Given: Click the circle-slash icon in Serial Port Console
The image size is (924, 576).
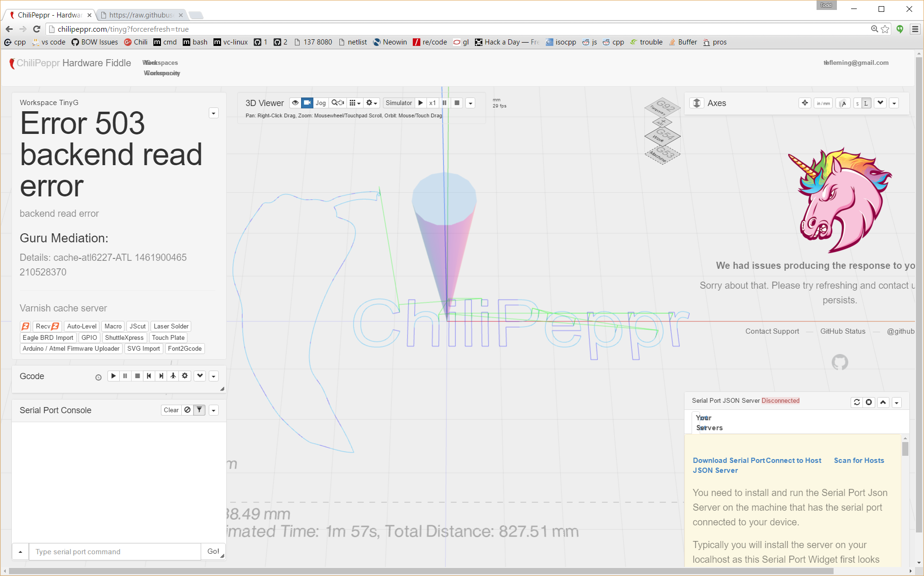Looking at the screenshot, I should (187, 410).
